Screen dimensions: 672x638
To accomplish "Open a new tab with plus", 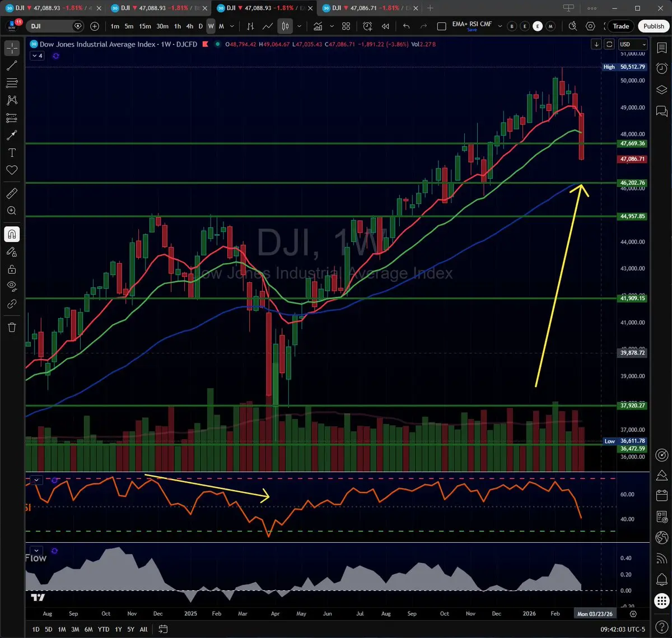I will 430,8.
